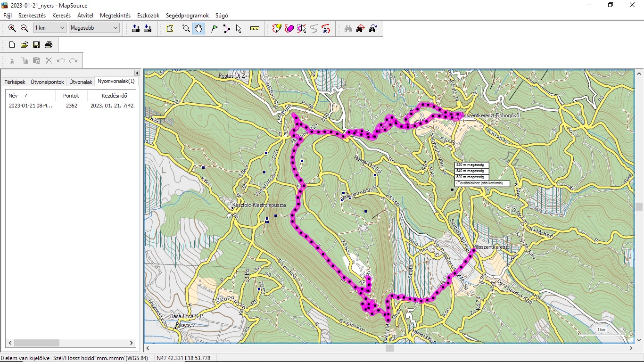644x362 pixels.
Task: Open the Megtekintés menu
Action: 115,16
